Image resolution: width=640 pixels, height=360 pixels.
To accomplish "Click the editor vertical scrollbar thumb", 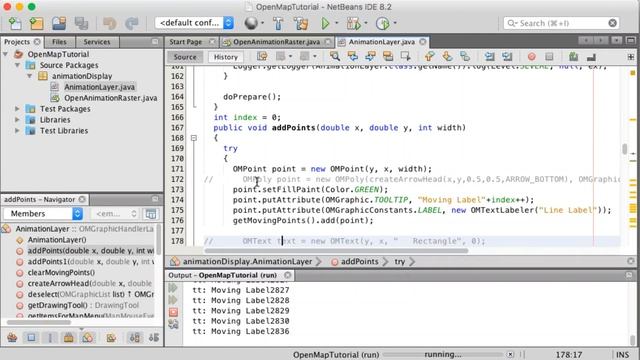I will 624,149.
